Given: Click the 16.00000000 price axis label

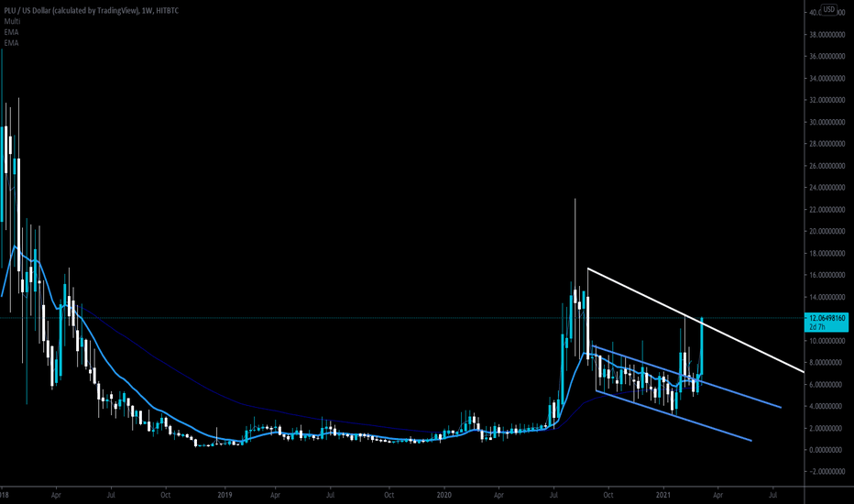Looking at the screenshot, I should click(x=827, y=275).
